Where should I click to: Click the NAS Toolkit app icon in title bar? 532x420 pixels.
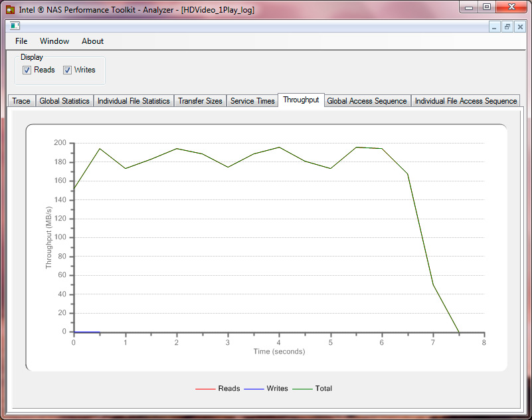pyautogui.click(x=10, y=9)
